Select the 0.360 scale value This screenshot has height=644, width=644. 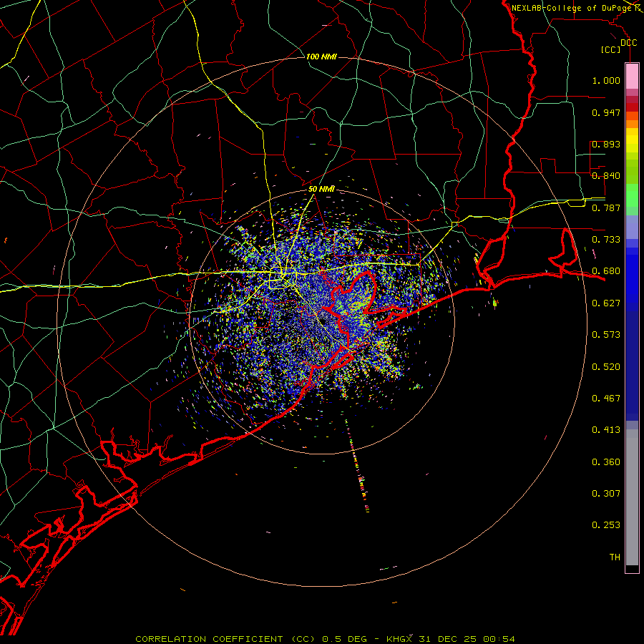(x=606, y=462)
